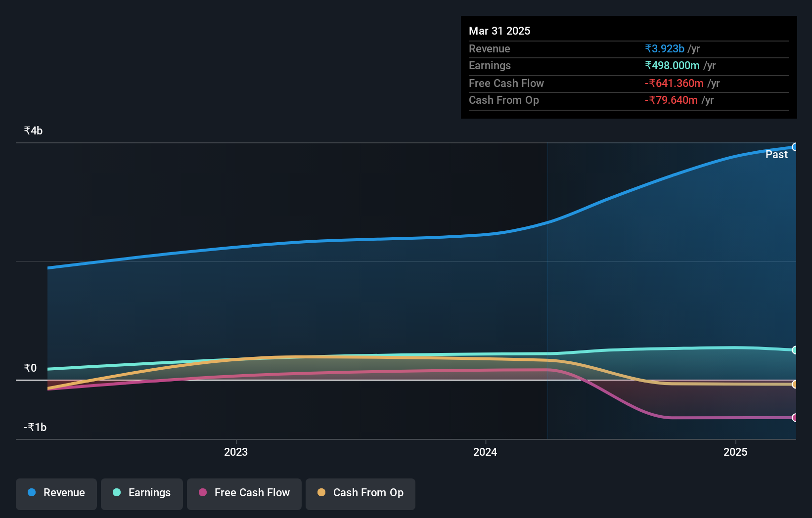Click the -₹1b y-axis label
Screen dimensions: 812x518
(35, 427)
